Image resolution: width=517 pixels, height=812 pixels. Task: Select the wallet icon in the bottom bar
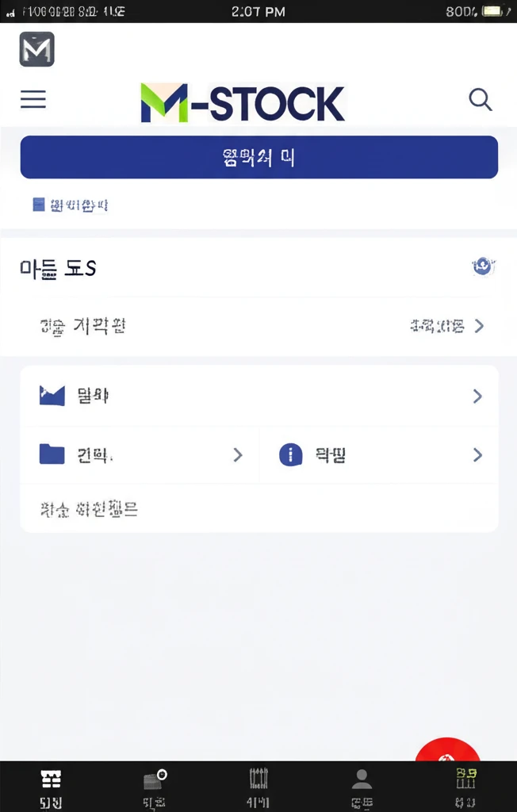click(154, 779)
